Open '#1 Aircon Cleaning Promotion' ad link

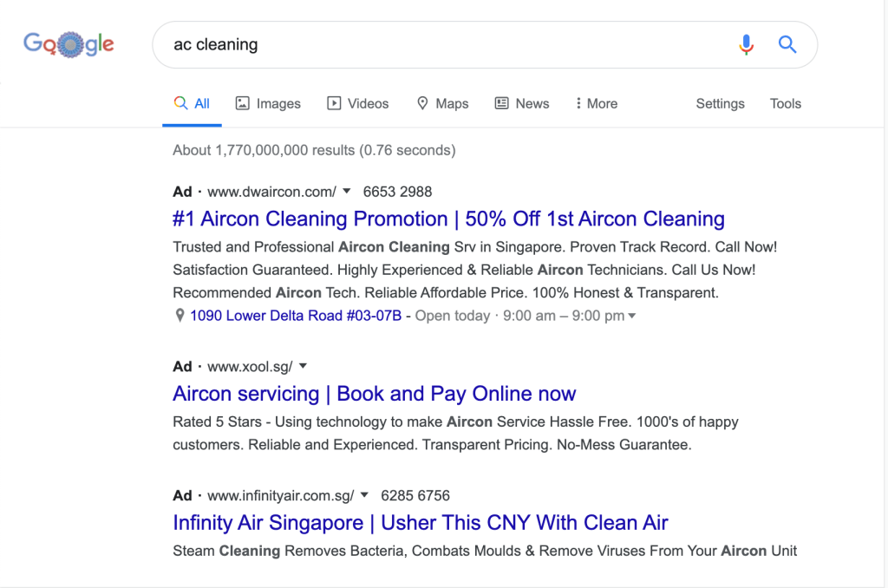click(x=448, y=219)
